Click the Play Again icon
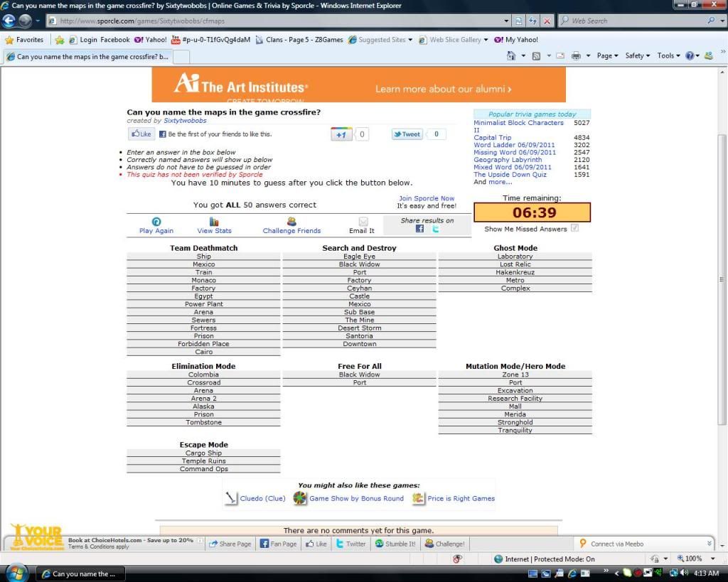The image size is (728, 582). point(156,222)
